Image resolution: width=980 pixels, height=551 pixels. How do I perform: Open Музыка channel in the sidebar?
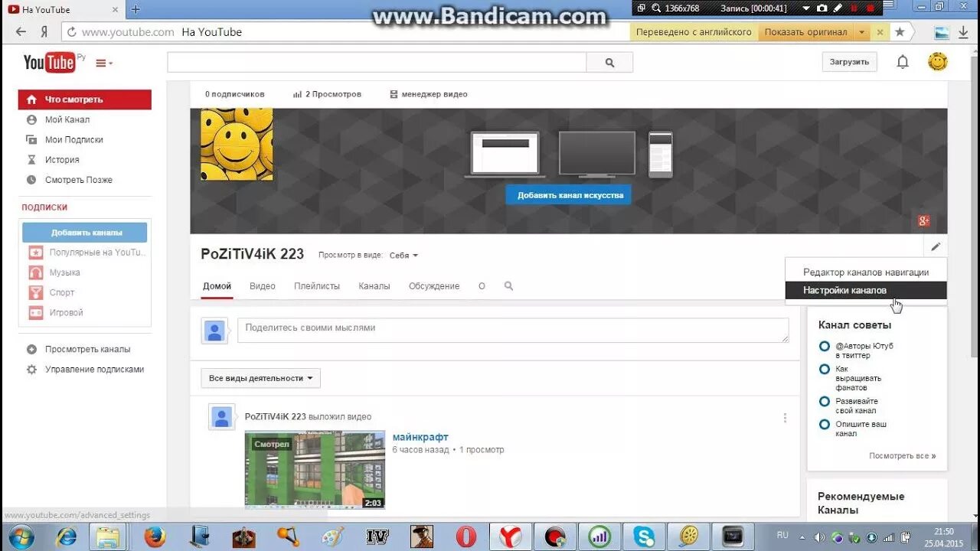click(65, 272)
